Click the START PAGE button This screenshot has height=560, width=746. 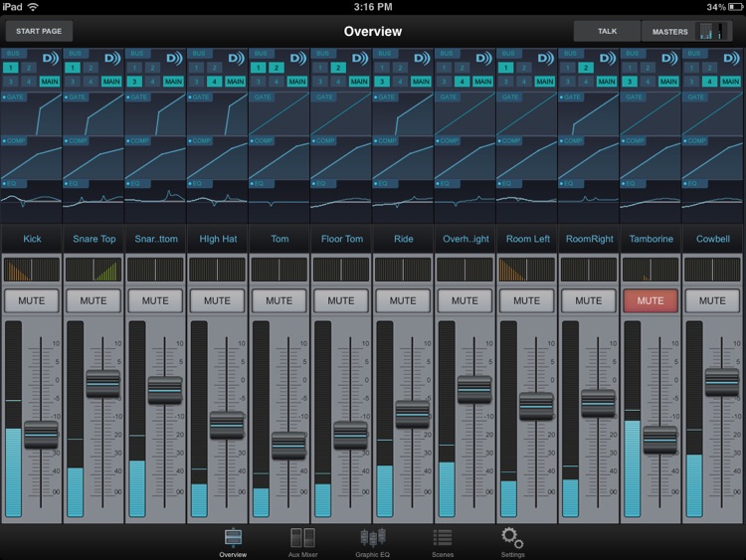[x=39, y=31]
